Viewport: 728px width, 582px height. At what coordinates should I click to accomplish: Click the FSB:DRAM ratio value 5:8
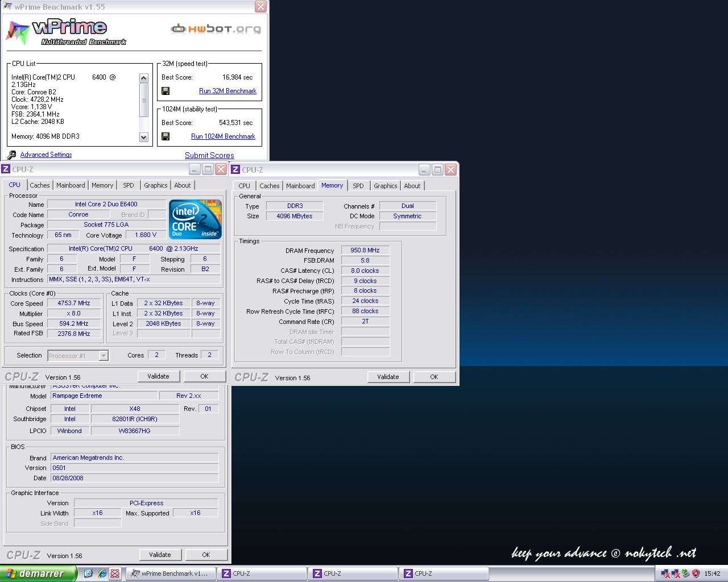[x=365, y=260]
